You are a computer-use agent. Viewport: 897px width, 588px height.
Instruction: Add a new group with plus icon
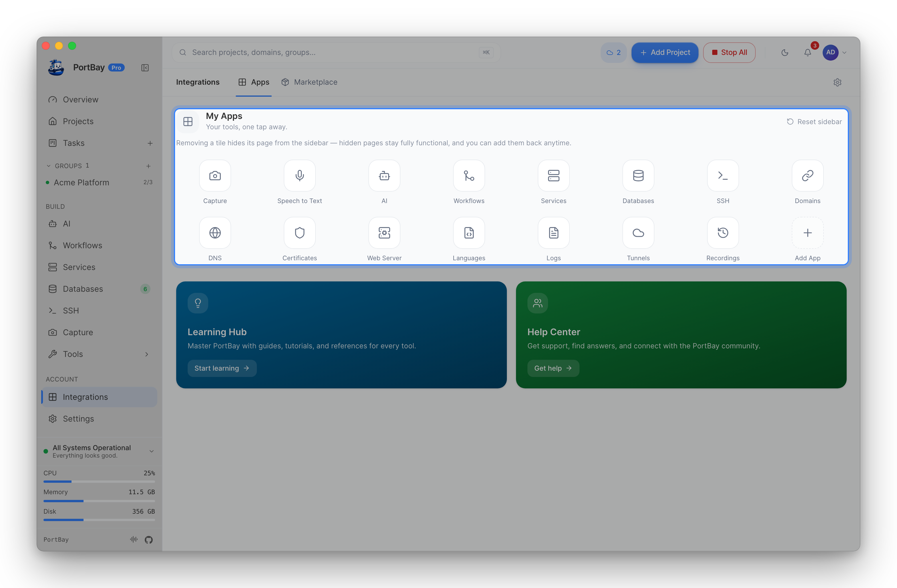pos(148,166)
